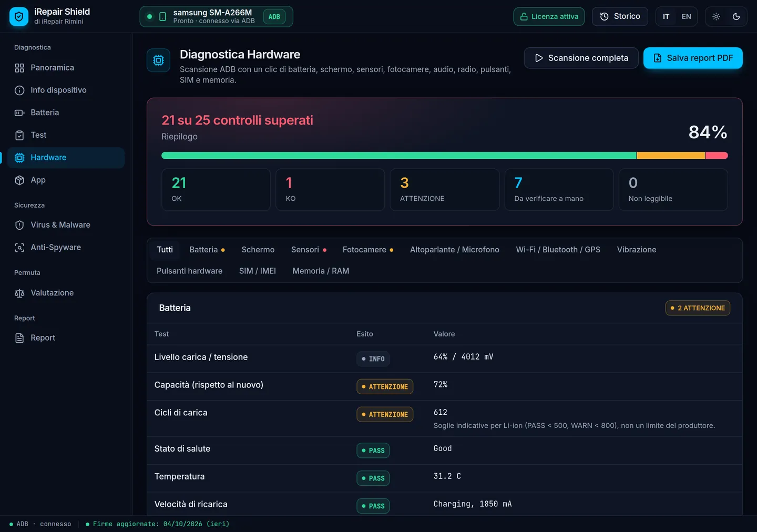The image size is (757, 532).
Task: Select SIM / IMEI tab
Action: click(x=258, y=271)
